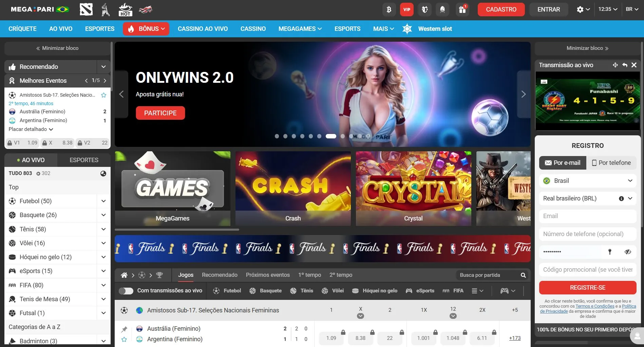Select the active elongated banner indicator
The width and height of the screenshot is (644, 347).
pos(331,136)
